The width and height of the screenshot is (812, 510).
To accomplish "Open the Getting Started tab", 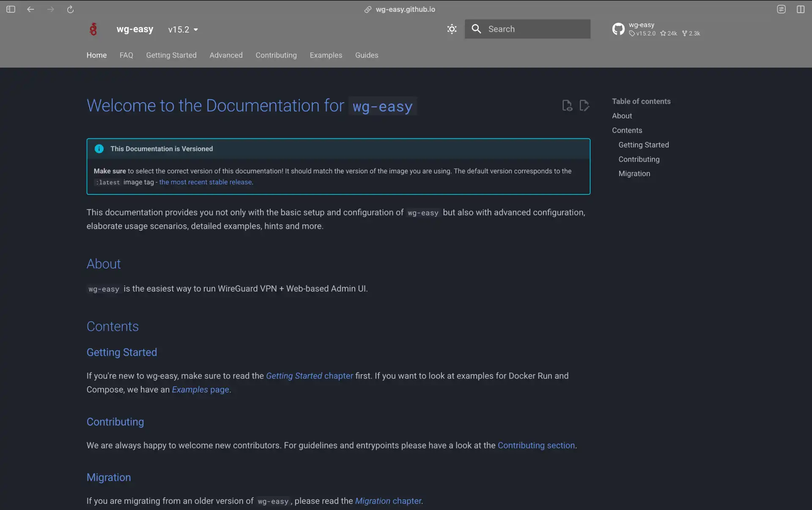I will (171, 55).
